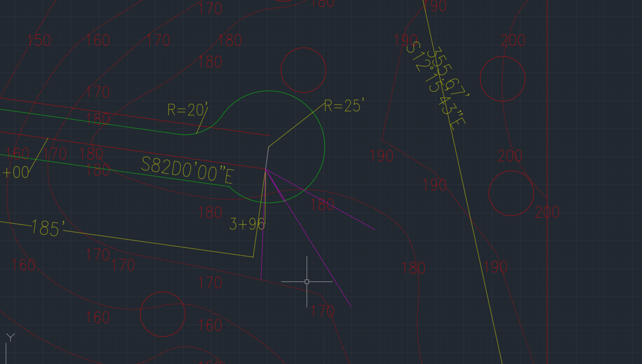Click the UCS Y-axis icon
The width and height of the screenshot is (642, 364).
[10, 338]
